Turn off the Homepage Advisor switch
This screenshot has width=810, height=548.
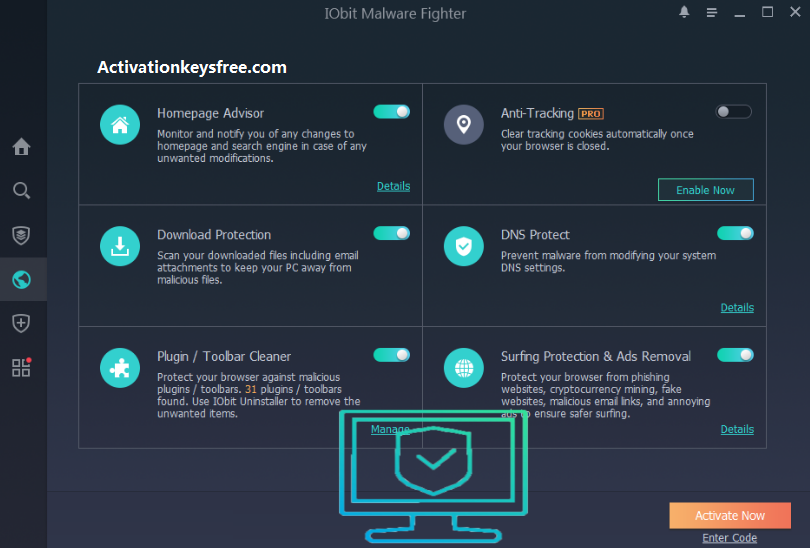pos(392,112)
